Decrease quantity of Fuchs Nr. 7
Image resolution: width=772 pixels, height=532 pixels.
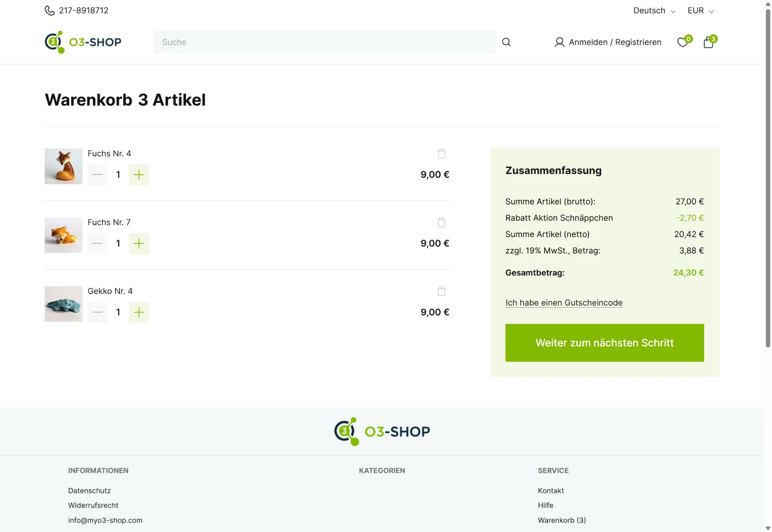coord(98,243)
